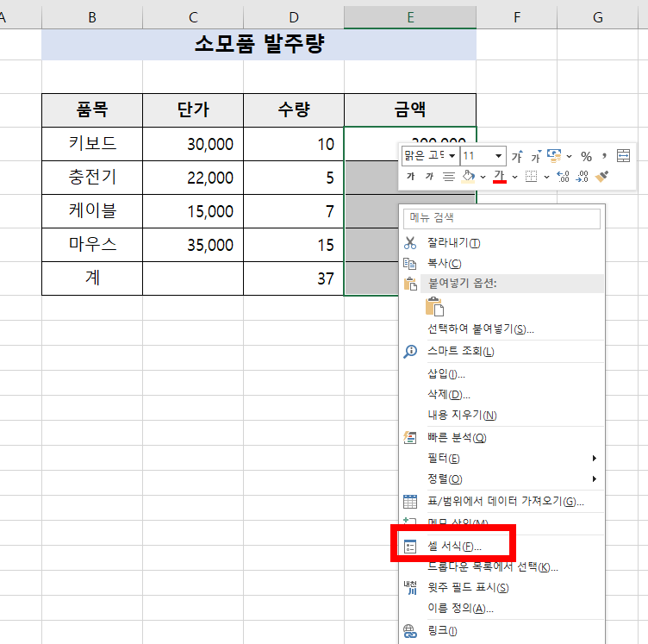Select the format painter brush
This screenshot has height=644, width=648.
(601, 177)
